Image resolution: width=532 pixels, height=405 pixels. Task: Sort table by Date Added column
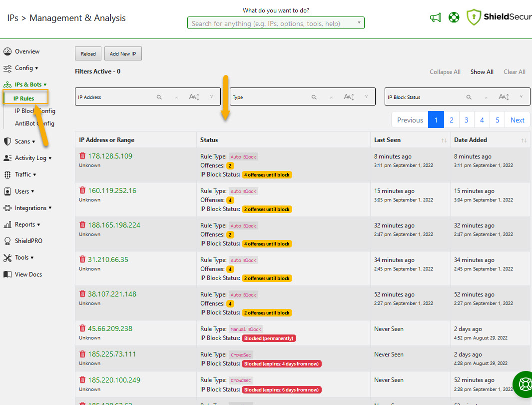click(x=524, y=140)
